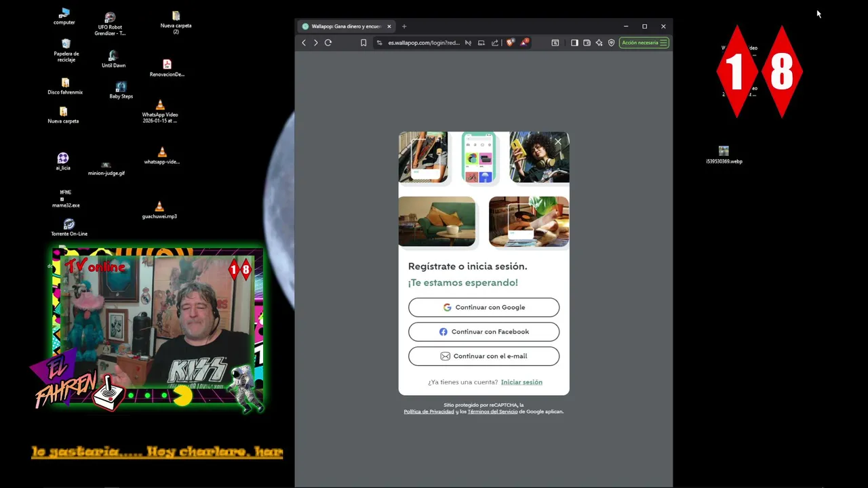Go back with the browser back arrow
868x488 pixels.
pyautogui.click(x=304, y=43)
